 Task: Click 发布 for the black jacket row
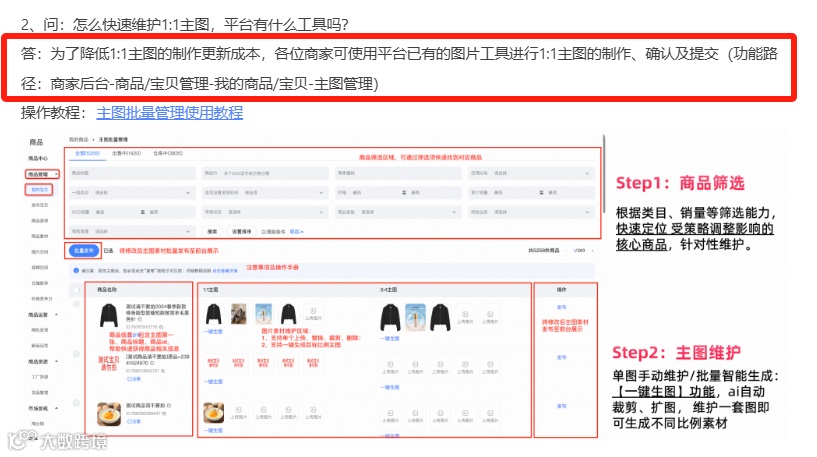point(561,307)
